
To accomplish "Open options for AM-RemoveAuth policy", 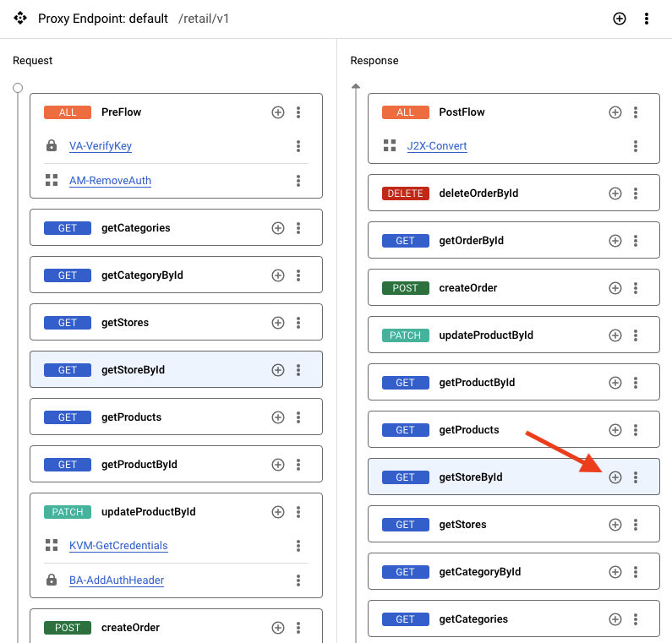I will tap(298, 181).
